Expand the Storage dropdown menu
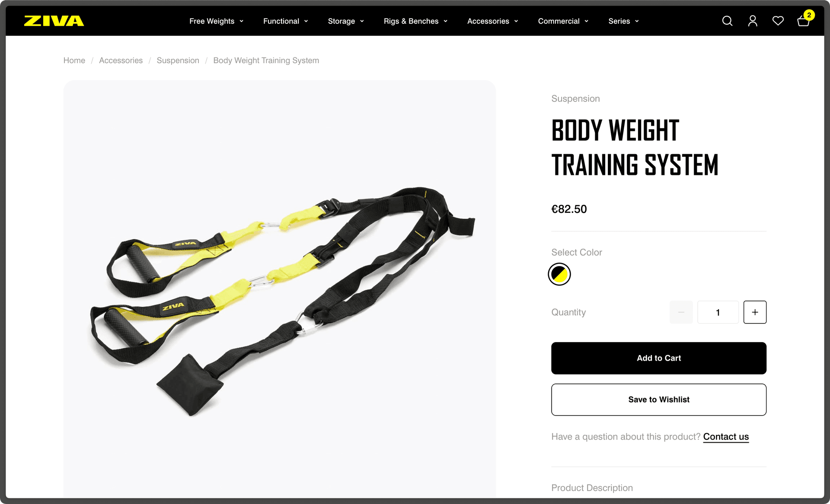Viewport: 830px width, 504px height. [346, 21]
